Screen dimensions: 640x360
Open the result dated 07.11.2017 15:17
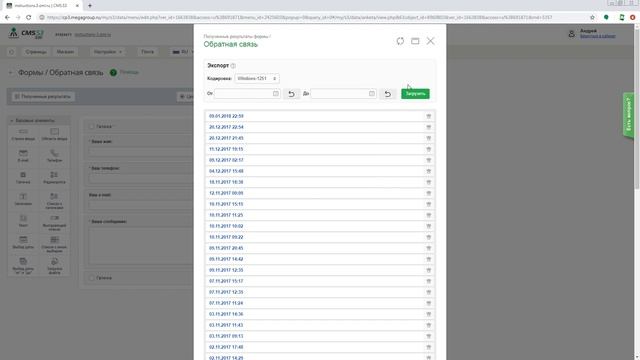[x=226, y=281]
